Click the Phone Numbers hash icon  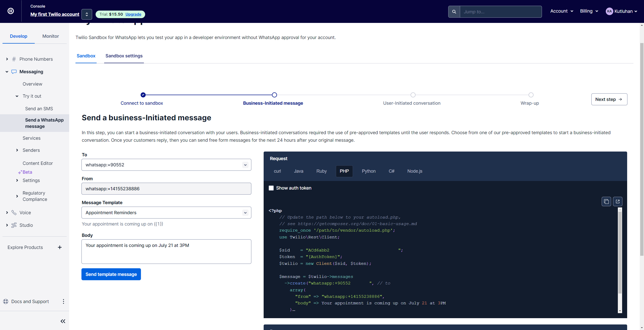(x=14, y=59)
